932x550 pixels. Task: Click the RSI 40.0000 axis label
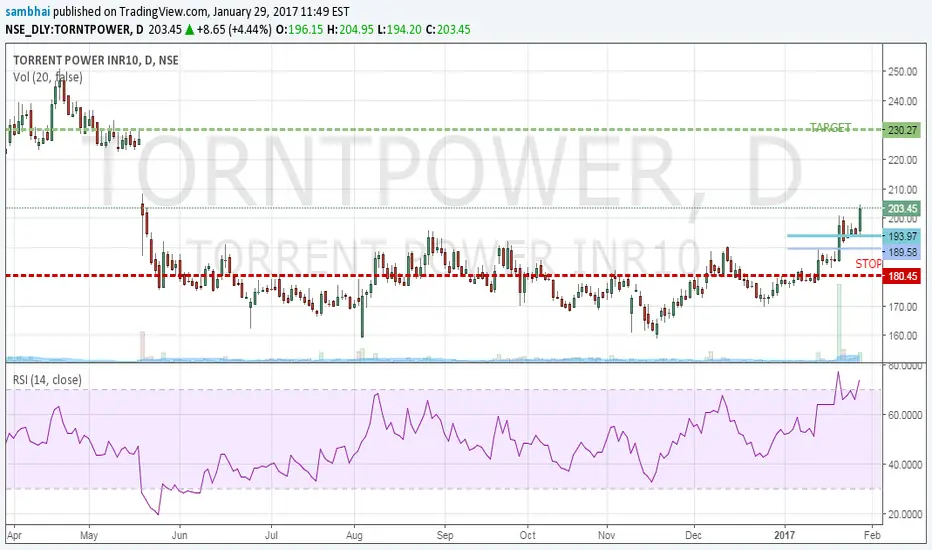coord(905,464)
